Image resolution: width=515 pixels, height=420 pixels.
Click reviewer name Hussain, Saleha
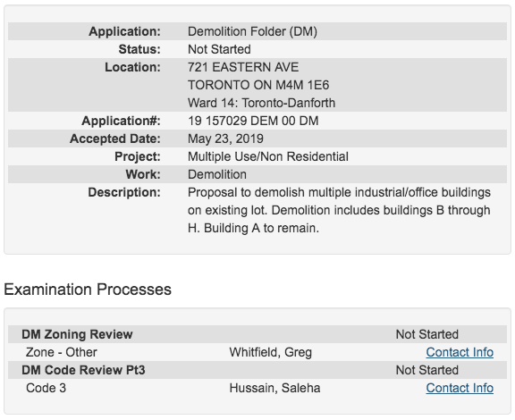click(274, 388)
